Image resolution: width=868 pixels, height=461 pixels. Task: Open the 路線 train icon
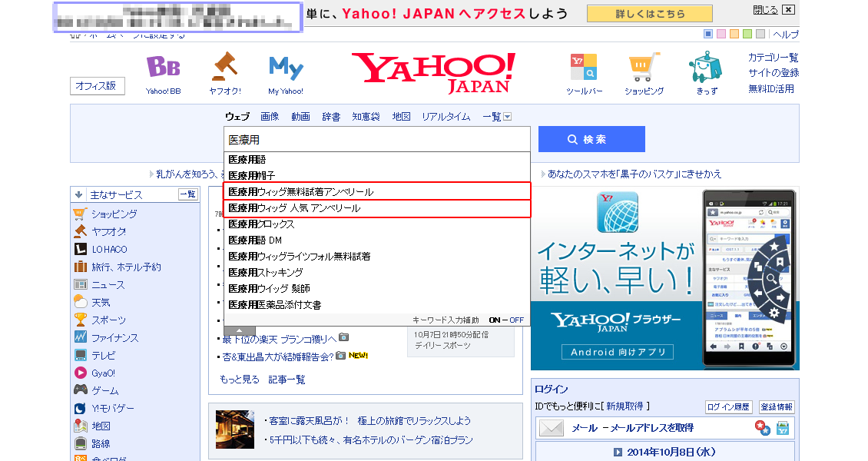coord(80,443)
